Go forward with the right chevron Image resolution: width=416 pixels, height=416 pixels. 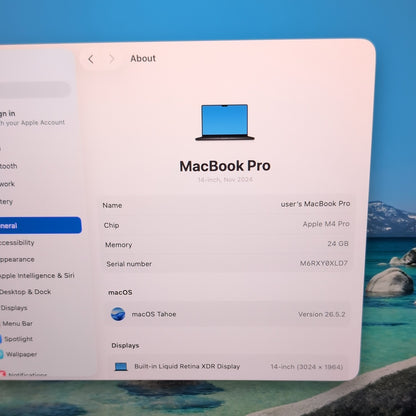(x=112, y=59)
